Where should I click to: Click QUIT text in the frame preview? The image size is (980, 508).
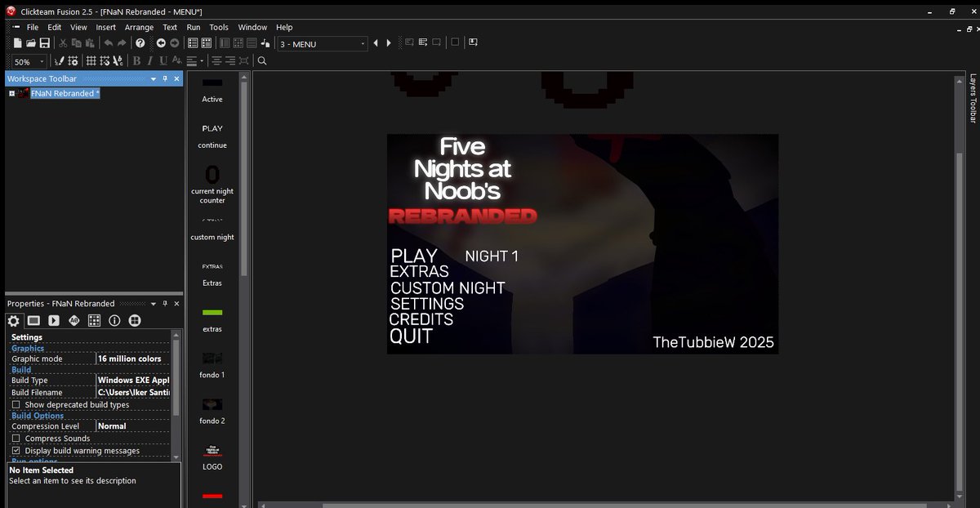click(411, 336)
